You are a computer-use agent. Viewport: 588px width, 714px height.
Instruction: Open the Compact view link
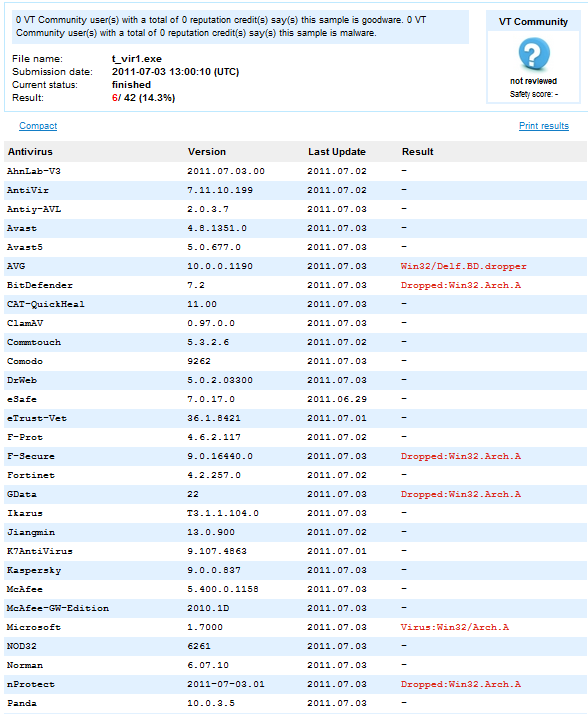point(38,126)
